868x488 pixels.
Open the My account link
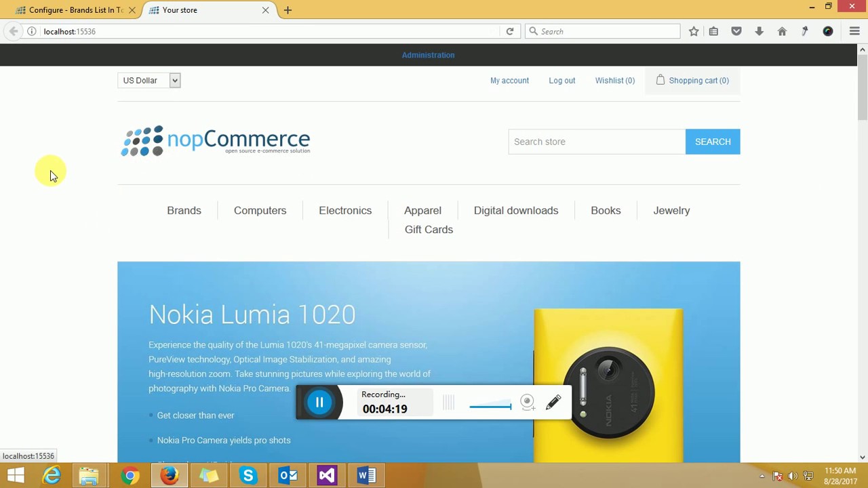point(509,81)
